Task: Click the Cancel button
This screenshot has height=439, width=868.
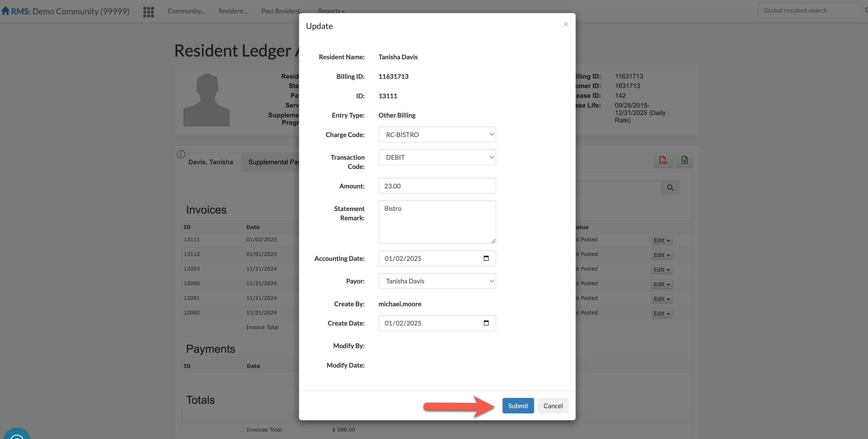Action: click(x=553, y=406)
